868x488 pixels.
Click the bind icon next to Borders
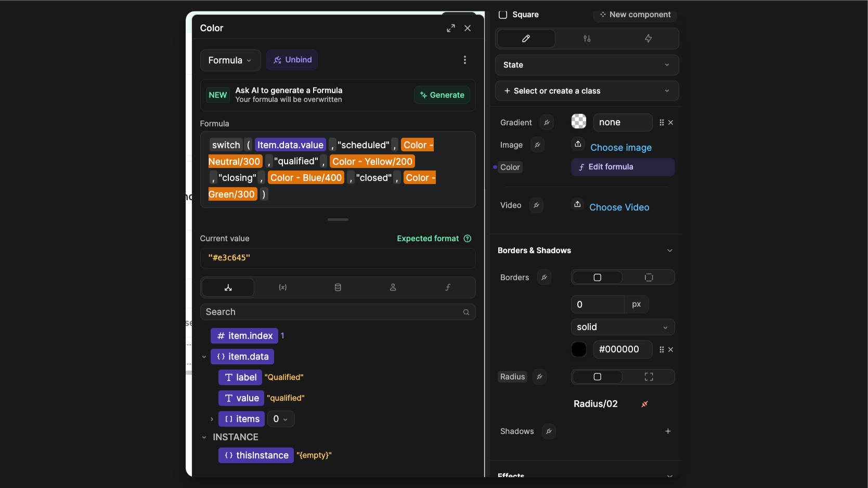[x=544, y=278]
